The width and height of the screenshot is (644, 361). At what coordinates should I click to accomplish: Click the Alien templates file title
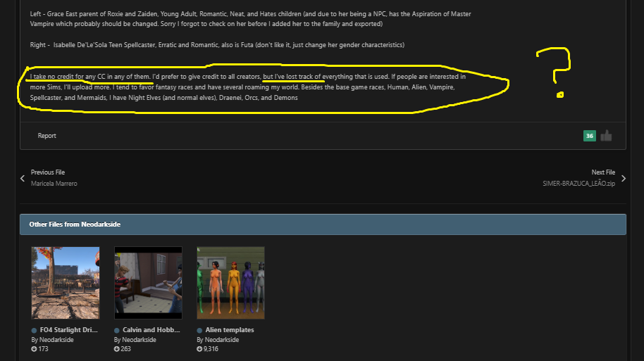click(230, 330)
